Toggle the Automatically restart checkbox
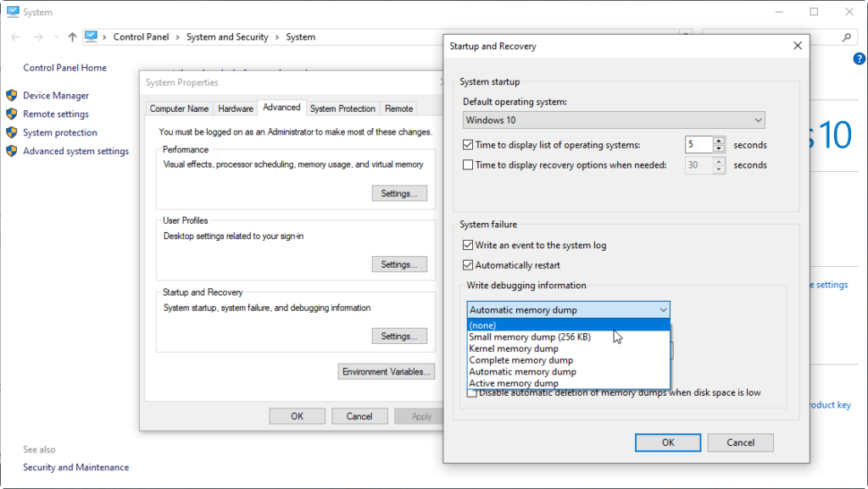The image size is (868, 489). click(x=468, y=265)
